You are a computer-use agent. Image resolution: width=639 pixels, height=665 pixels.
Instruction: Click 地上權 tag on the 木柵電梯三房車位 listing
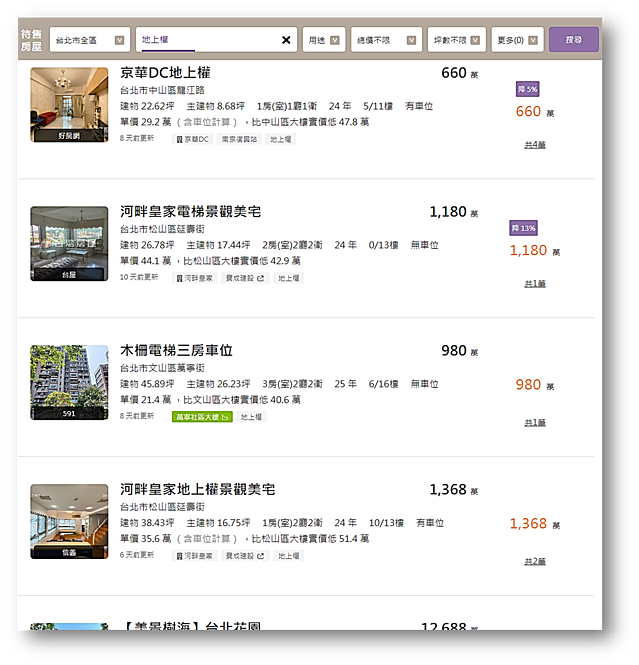coord(251,417)
